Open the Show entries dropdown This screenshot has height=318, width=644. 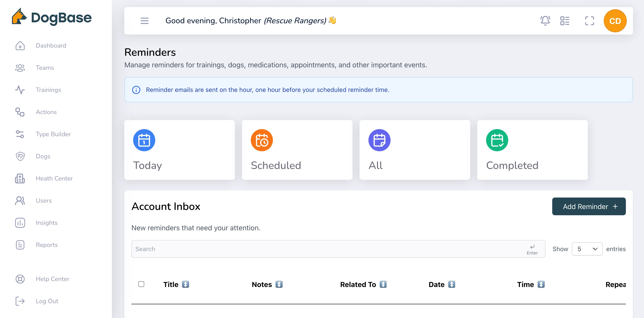(x=587, y=249)
